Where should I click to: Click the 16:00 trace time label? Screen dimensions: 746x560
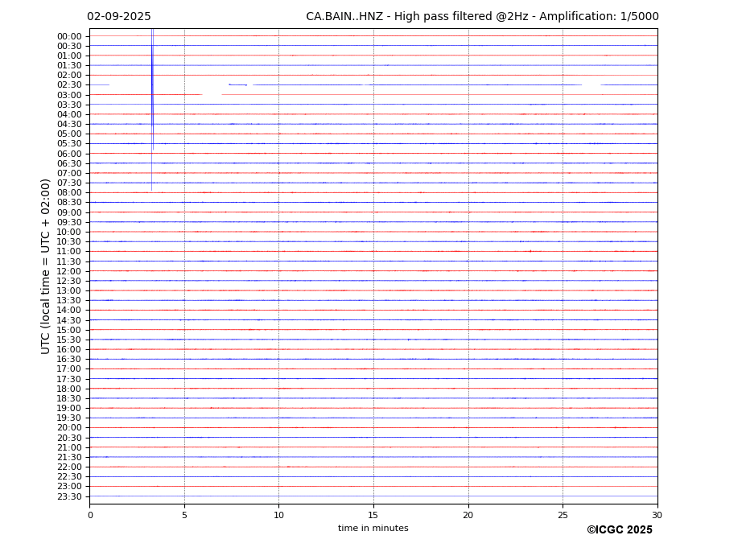point(69,350)
